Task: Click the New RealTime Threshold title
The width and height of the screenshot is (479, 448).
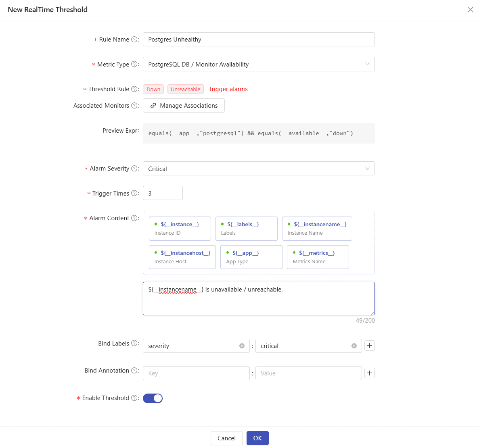Action: pos(48,10)
